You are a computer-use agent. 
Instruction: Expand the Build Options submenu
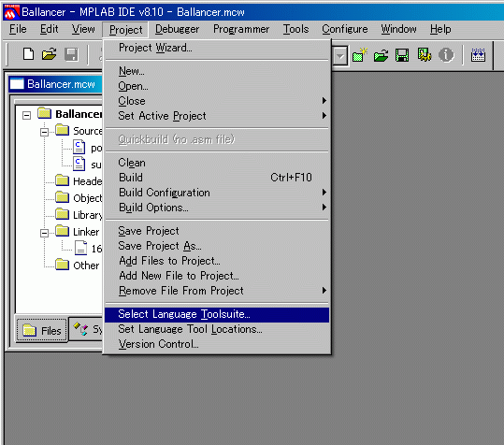pos(324,208)
